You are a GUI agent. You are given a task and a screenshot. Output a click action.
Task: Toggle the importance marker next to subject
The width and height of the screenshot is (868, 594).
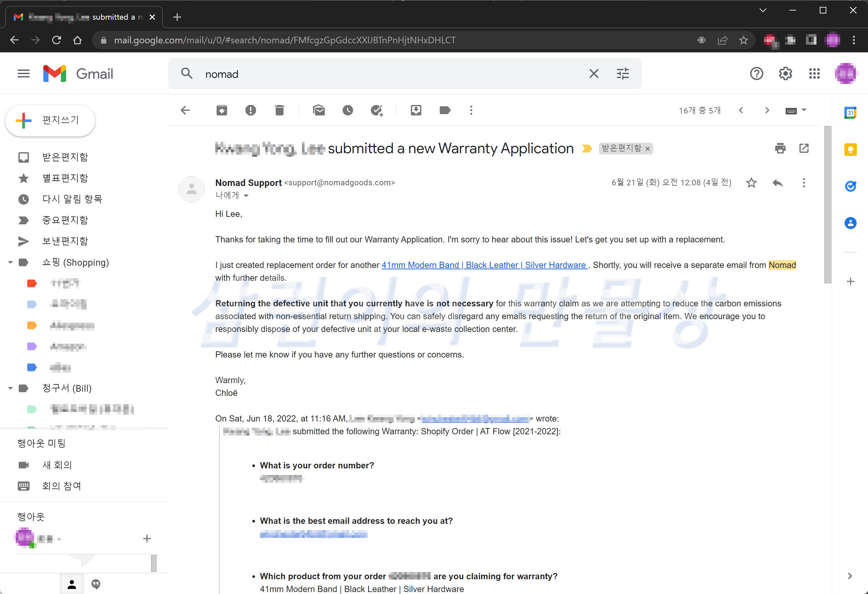pos(586,149)
